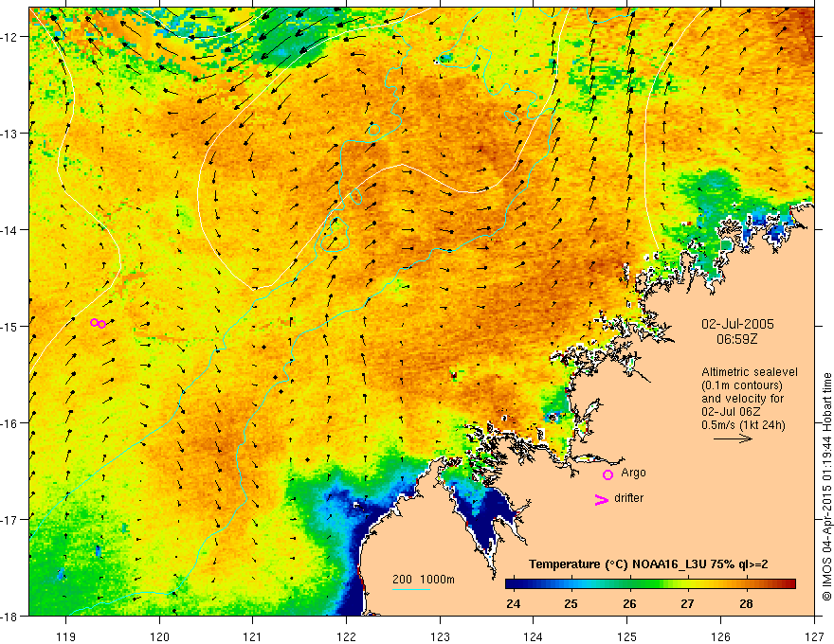Click the Temperature NOAA16_L3U title text
The height and width of the screenshot is (644, 834).
click(648, 564)
